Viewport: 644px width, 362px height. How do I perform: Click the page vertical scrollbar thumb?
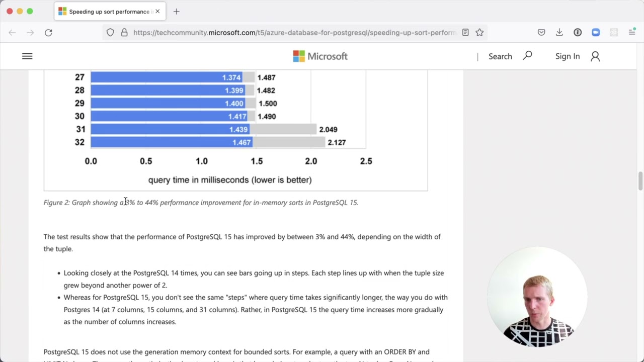tap(640, 181)
